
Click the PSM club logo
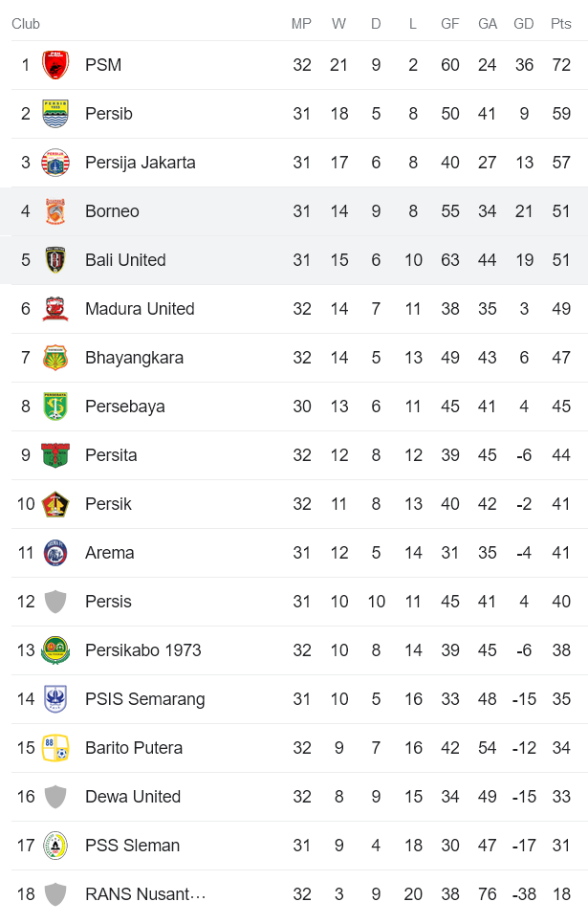click(x=55, y=65)
